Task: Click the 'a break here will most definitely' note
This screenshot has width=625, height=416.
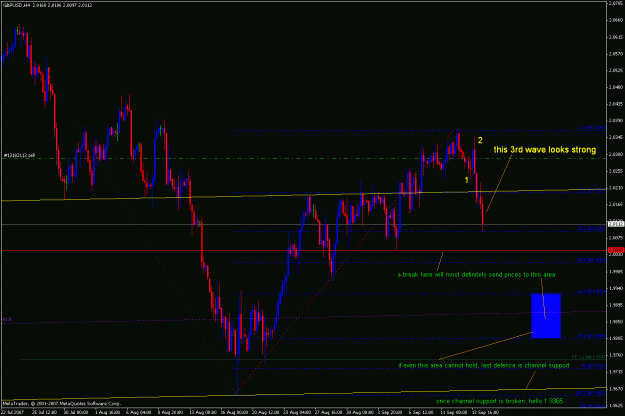Action: [x=476, y=275]
